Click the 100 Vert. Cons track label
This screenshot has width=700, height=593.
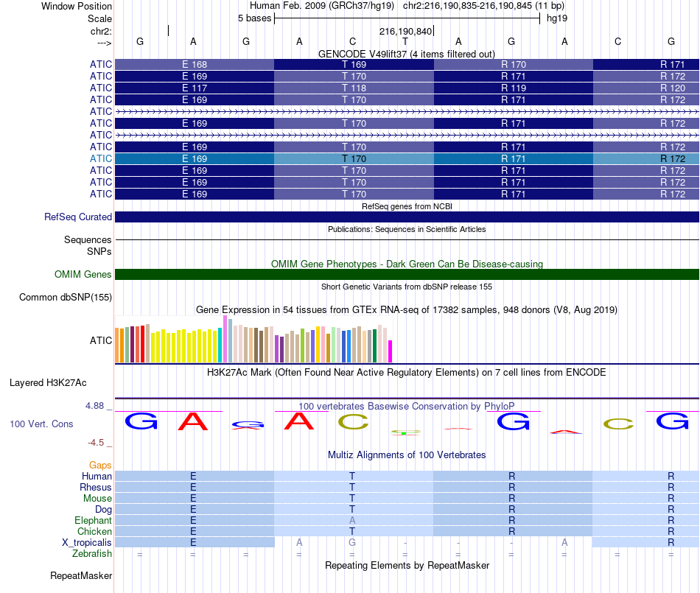click(41, 424)
